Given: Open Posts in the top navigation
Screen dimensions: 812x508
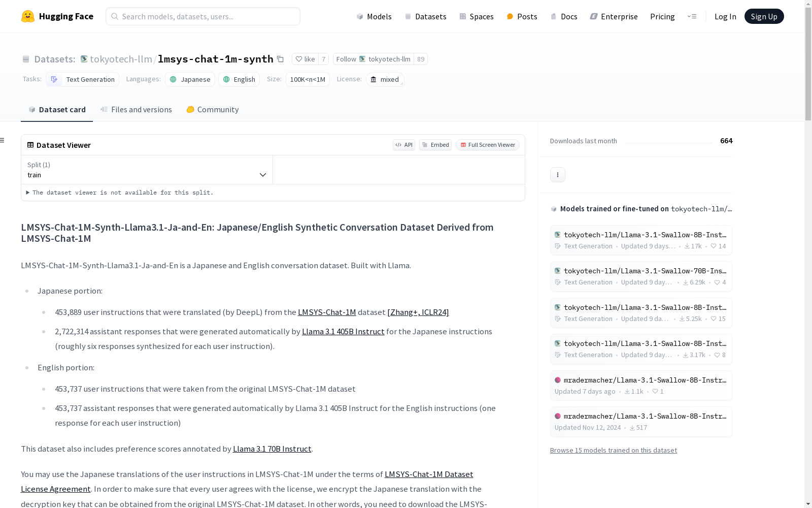Looking at the screenshot, I should click(x=522, y=16).
